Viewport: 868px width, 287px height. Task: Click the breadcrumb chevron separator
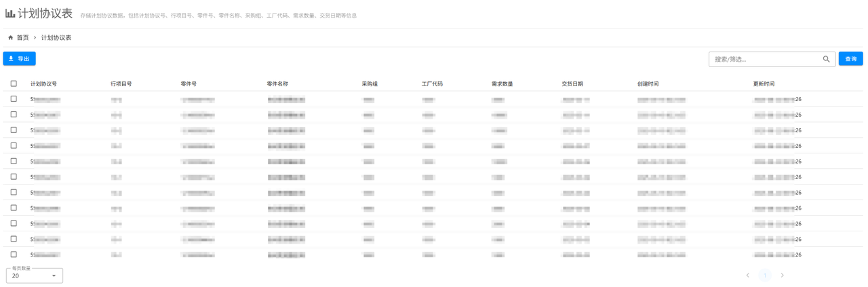(35, 38)
